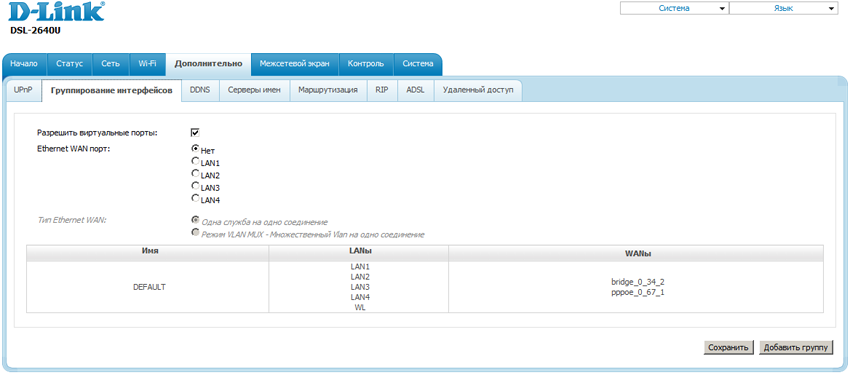Toggle Разрешить виртуальные порты checkbox
Image resolution: width=850 pixels, height=375 pixels.
(195, 132)
